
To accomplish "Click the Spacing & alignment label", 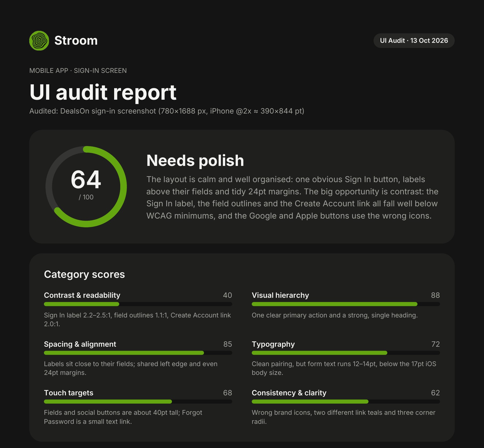I will (x=80, y=344).
